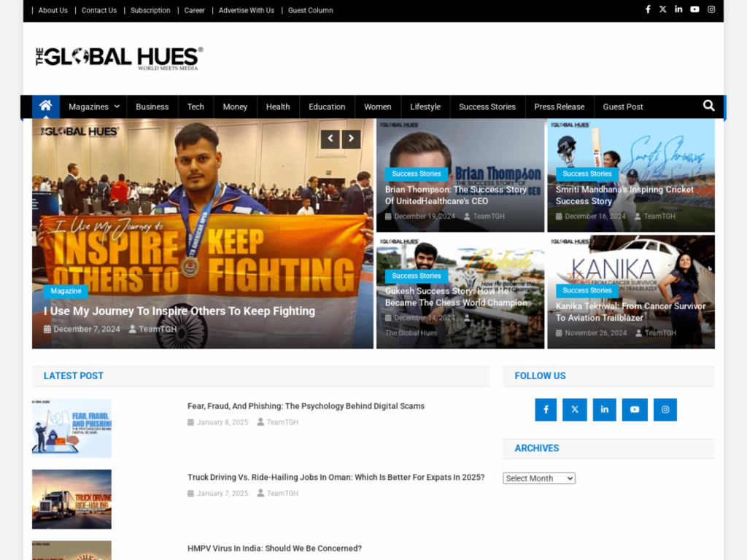Image resolution: width=747 pixels, height=560 pixels.
Task: Advance carousel using right arrow
Action: click(351, 139)
